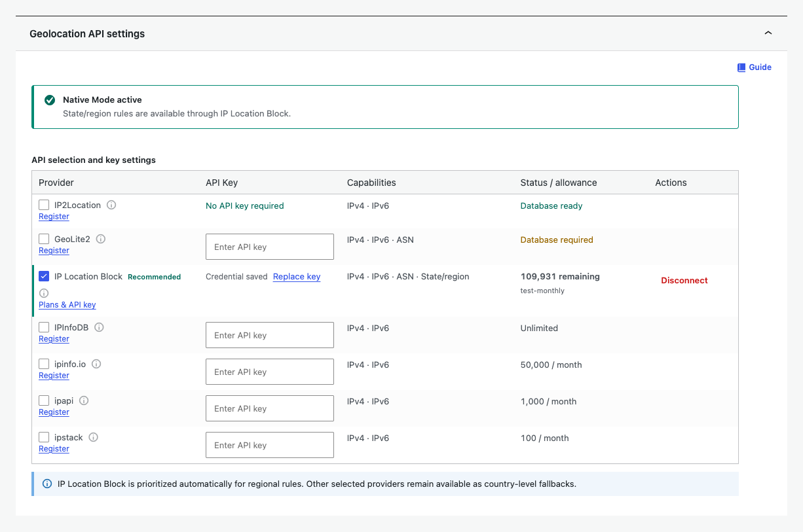Click the Actions column header
The image size is (803, 532).
click(671, 183)
